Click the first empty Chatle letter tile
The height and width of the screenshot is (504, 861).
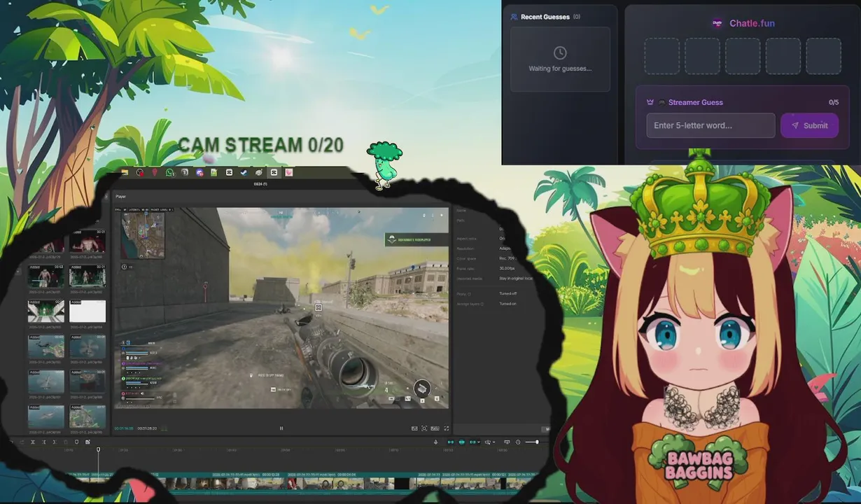tap(661, 56)
